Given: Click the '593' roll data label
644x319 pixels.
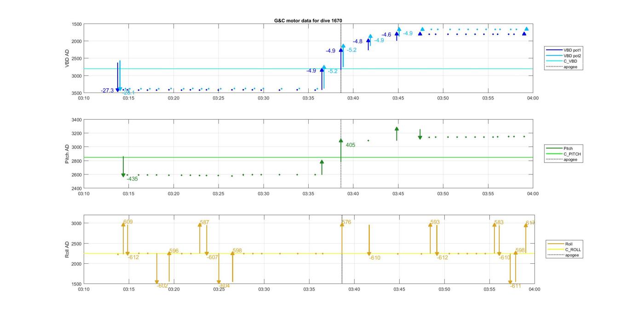Looking at the screenshot, I should [435, 222].
